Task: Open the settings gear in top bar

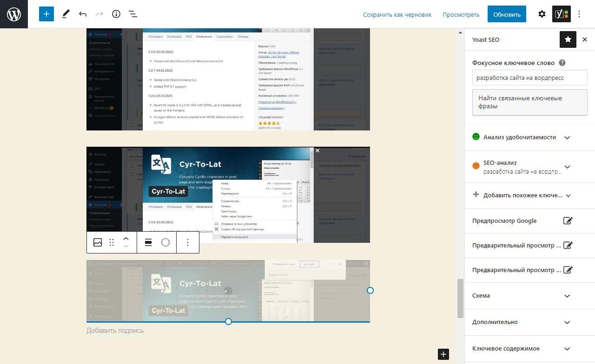Action: [542, 14]
